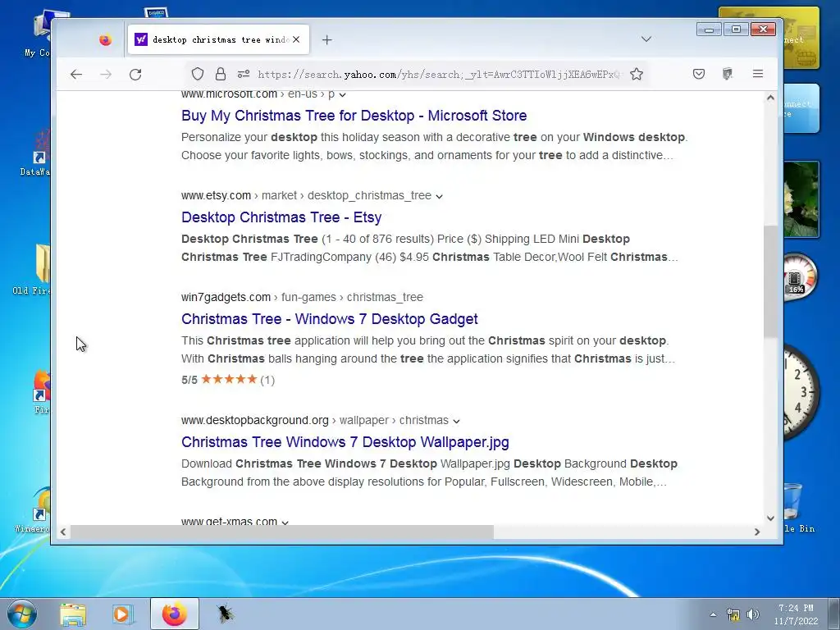Image resolution: width=840 pixels, height=630 pixels.
Task: Click the CPU meter desktop gadget
Action: pos(799,277)
